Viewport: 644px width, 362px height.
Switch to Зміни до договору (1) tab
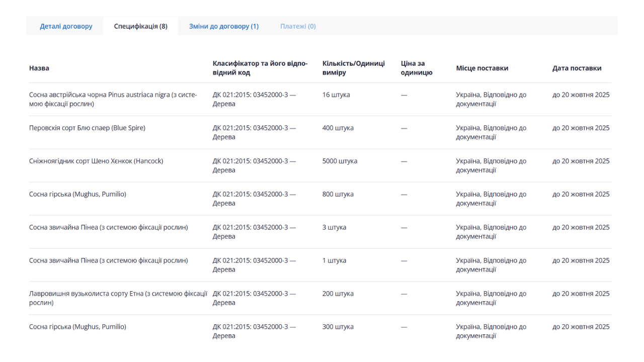click(x=223, y=26)
